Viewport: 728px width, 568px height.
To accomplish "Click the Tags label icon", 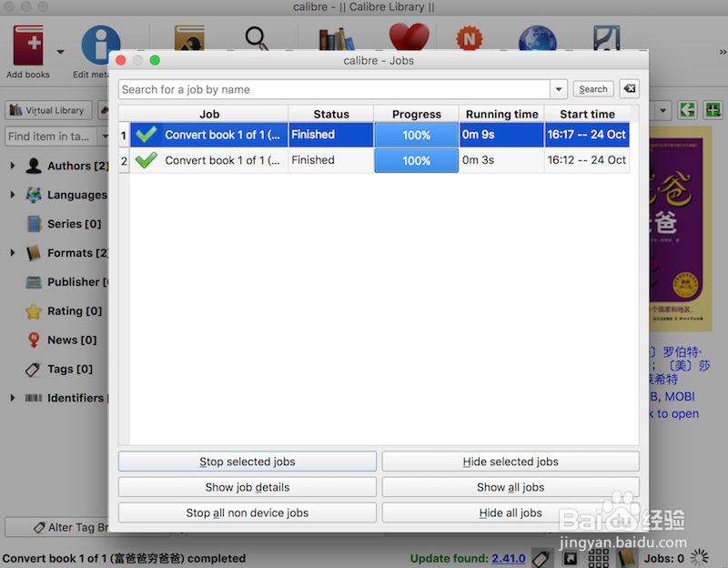I will point(33,370).
